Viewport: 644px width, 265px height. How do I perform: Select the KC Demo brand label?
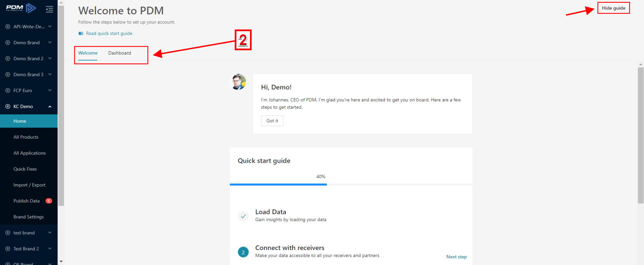[23, 106]
